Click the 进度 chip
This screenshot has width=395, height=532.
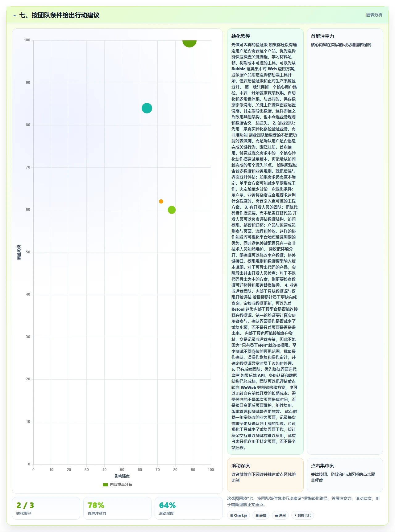point(280,515)
